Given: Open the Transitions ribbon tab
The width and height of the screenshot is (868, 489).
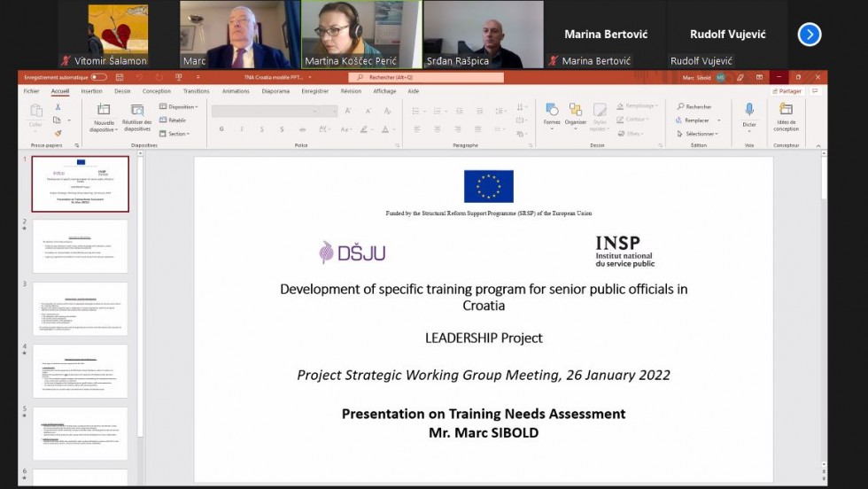Looking at the screenshot, I should (x=196, y=91).
